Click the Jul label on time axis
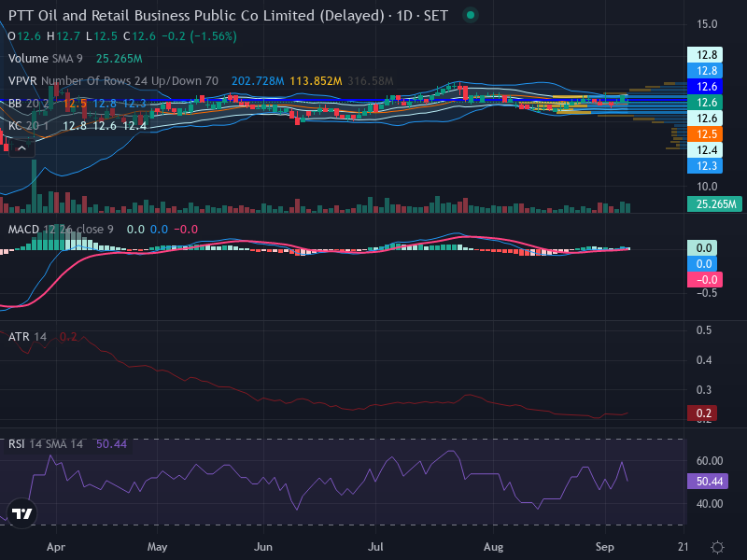Image resolution: width=747 pixels, height=560 pixels. point(375,547)
